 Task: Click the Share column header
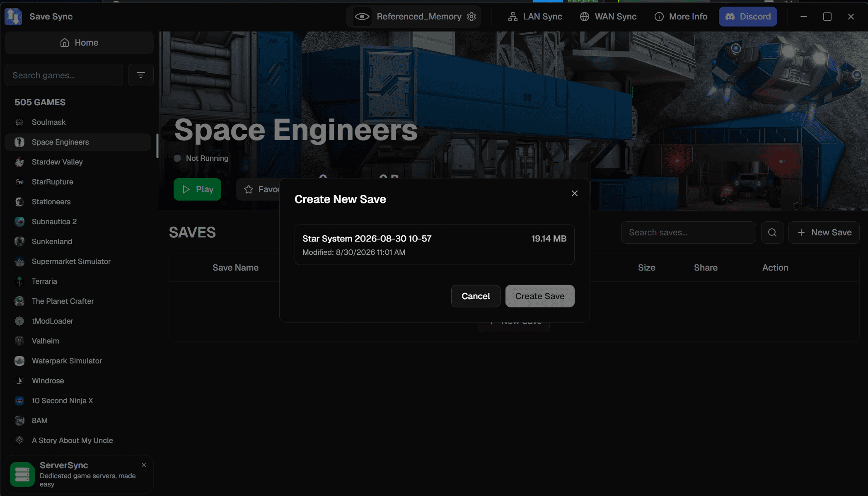tap(706, 268)
